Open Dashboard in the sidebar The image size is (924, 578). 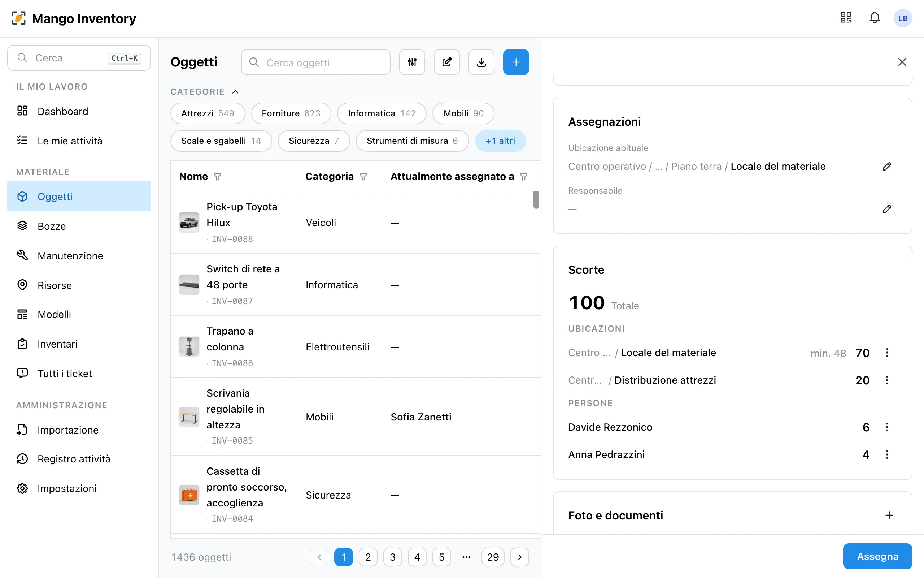pyautogui.click(x=79, y=111)
